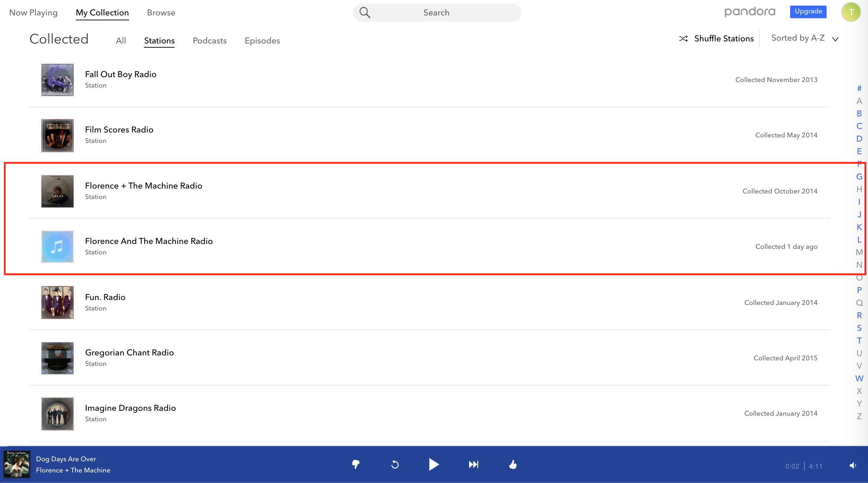Click the Dog Days Are Over album art
Viewport: 868px width, 483px height.
pyautogui.click(x=16, y=464)
